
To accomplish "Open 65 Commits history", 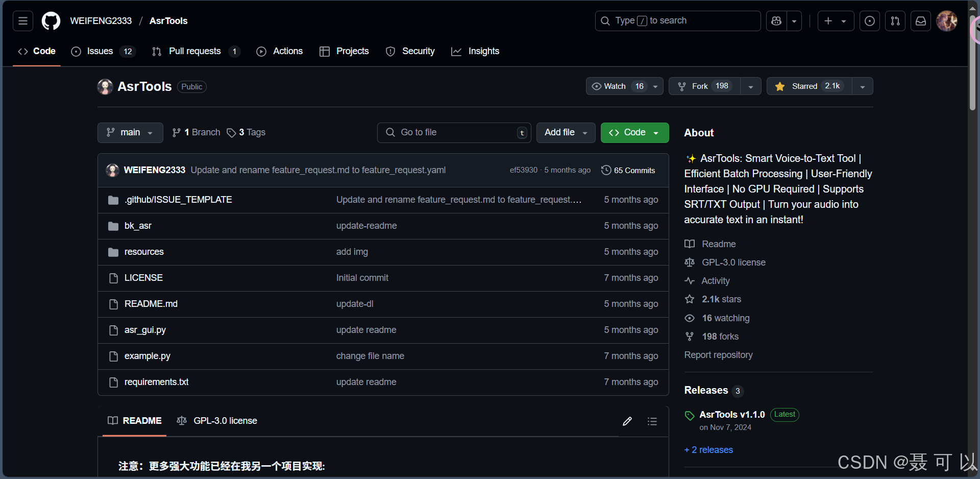I will point(628,170).
